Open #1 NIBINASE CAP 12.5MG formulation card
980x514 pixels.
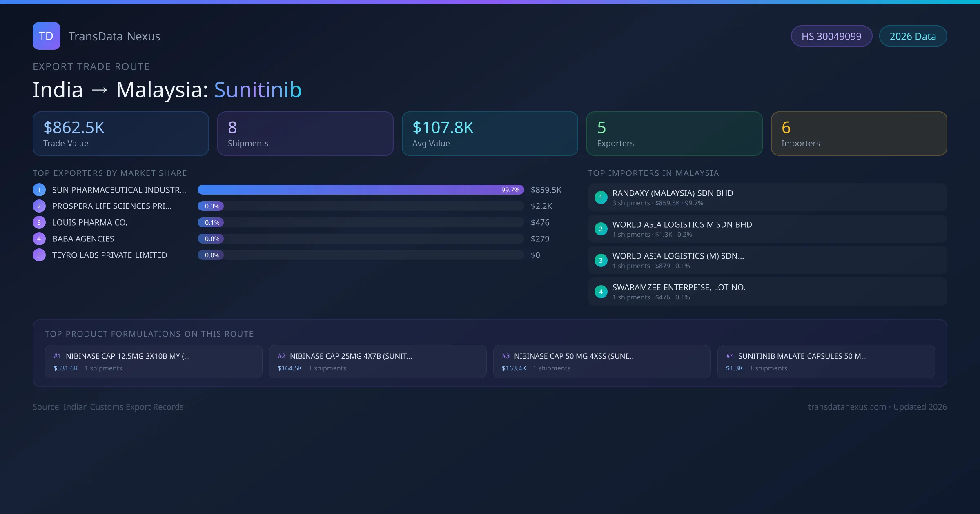coord(154,361)
